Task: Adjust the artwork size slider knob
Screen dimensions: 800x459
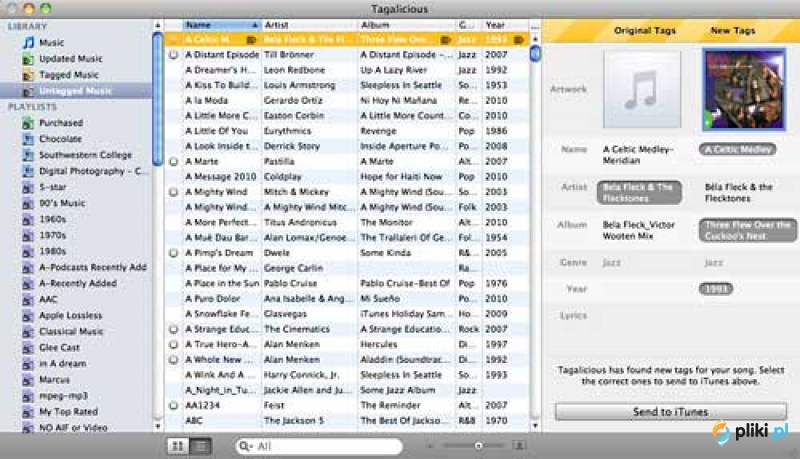Action: click(479, 446)
